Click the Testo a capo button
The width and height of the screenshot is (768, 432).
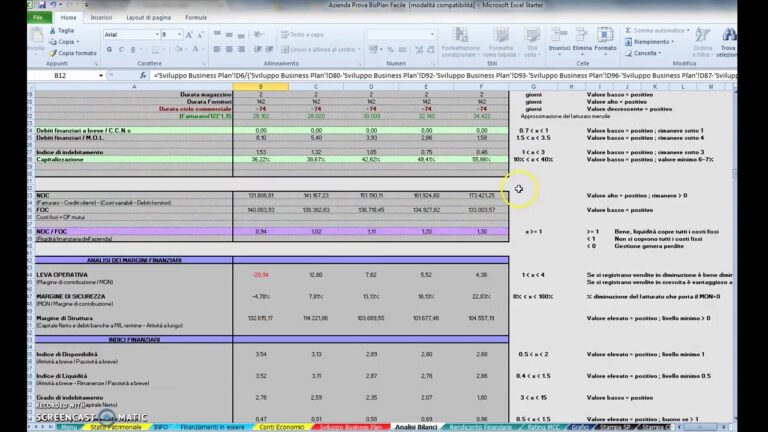coord(302,35)
